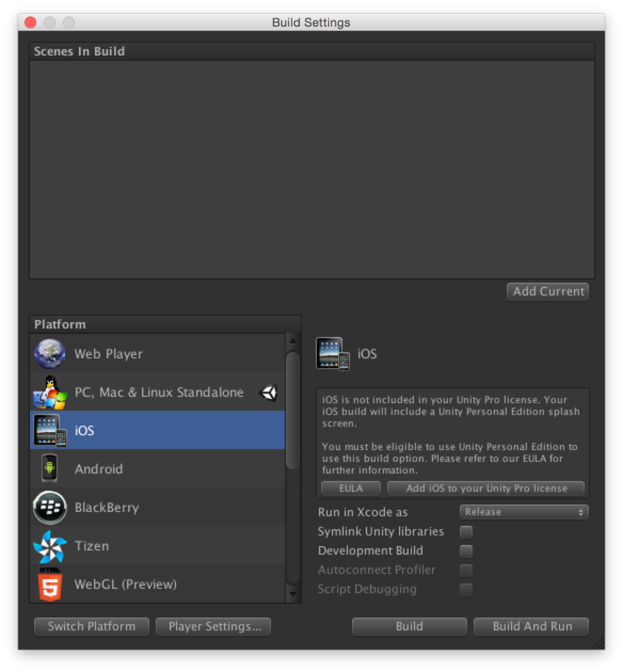Screen dimensions: 623x672
Task: Click Build And Run button
Action: 531,627
